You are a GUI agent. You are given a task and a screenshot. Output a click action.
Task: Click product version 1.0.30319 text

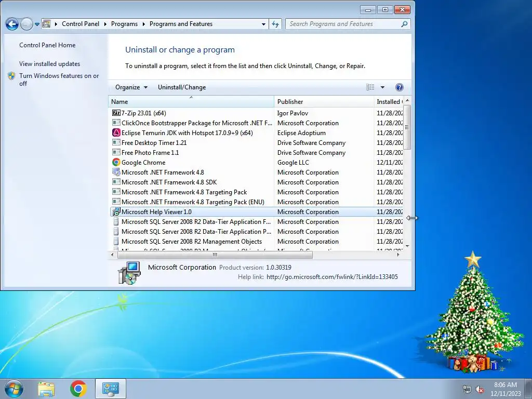[278, 268]
